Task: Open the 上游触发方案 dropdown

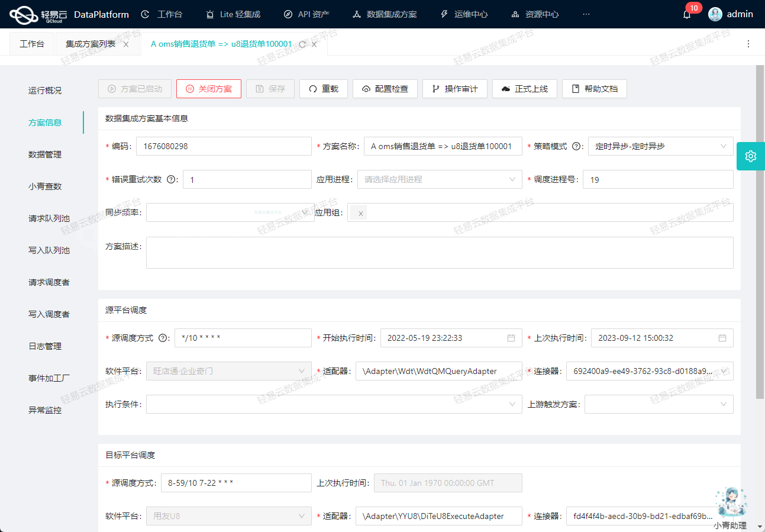Action: [659, 404]
